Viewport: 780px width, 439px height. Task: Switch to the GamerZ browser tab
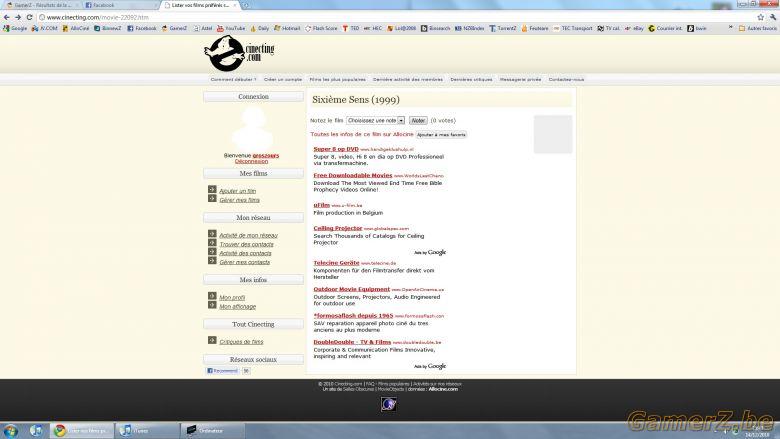click(x=42, y=5)
